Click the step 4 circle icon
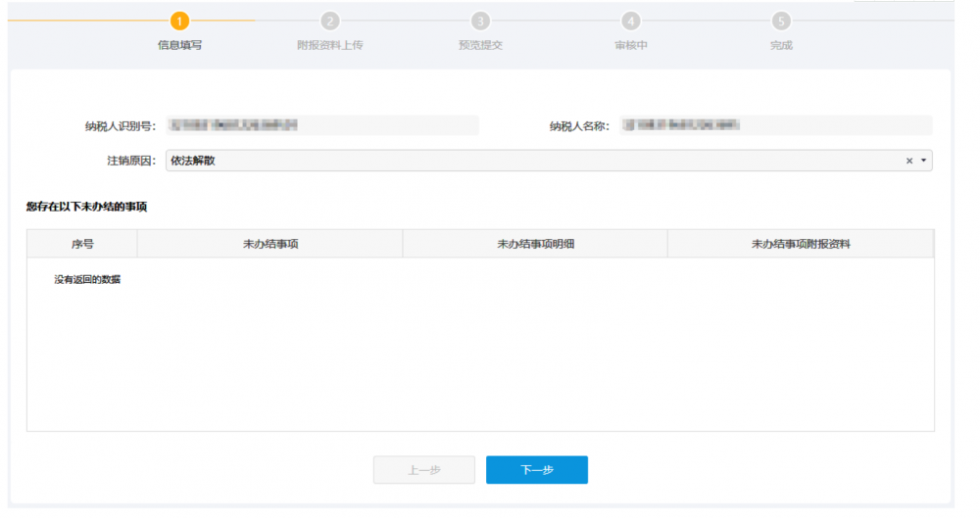This screenshot has width=980, height=518. [x=631, y=21]
